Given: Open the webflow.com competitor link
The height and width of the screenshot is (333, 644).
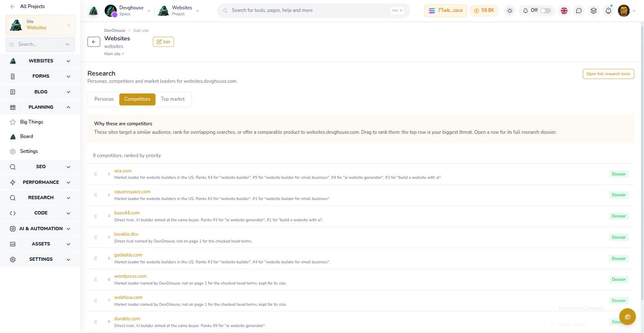Looking at the screenshot, I should click(128, 297).
